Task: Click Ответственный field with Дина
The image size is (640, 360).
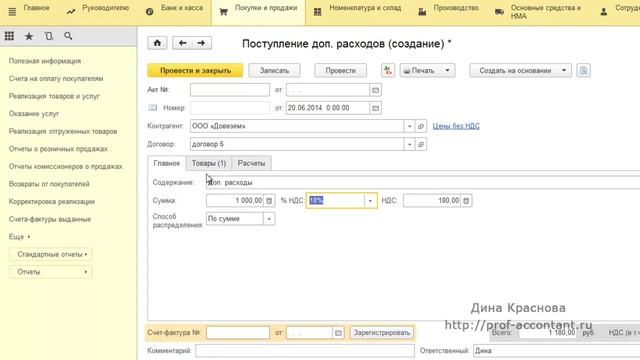Action: coord(557,351)
